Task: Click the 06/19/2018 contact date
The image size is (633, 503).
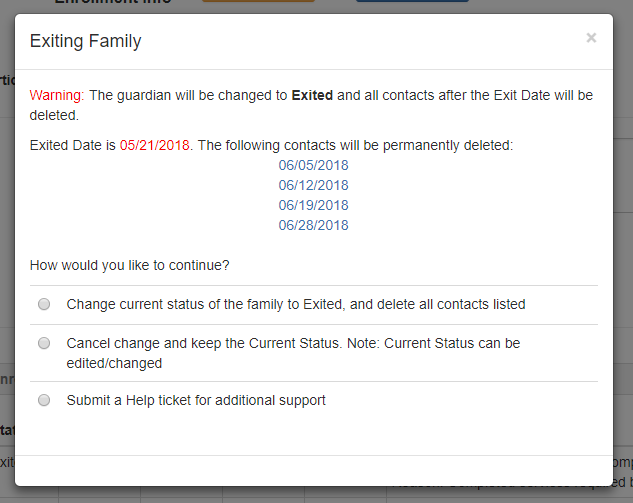Action: click(x=313, y=205)
